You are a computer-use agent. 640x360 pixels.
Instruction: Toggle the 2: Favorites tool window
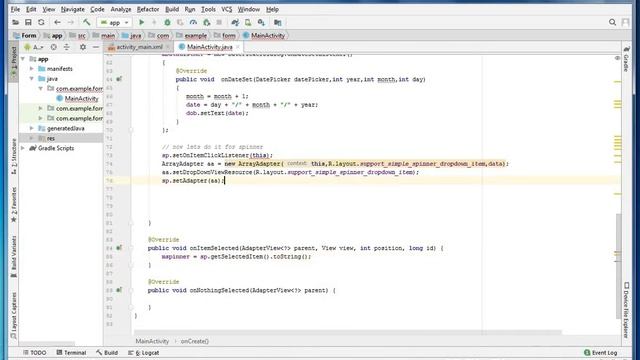coord(13,205)
